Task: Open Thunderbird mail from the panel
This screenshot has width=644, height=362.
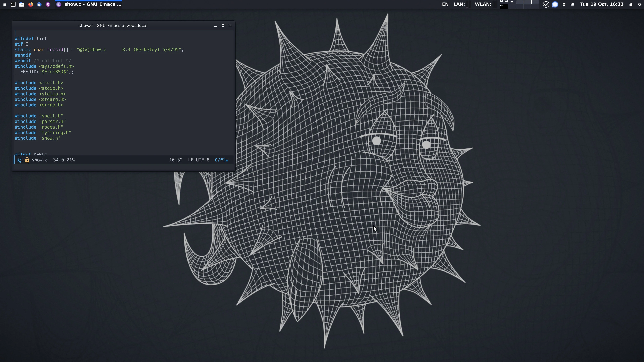Action: click(x=39, y=4)
